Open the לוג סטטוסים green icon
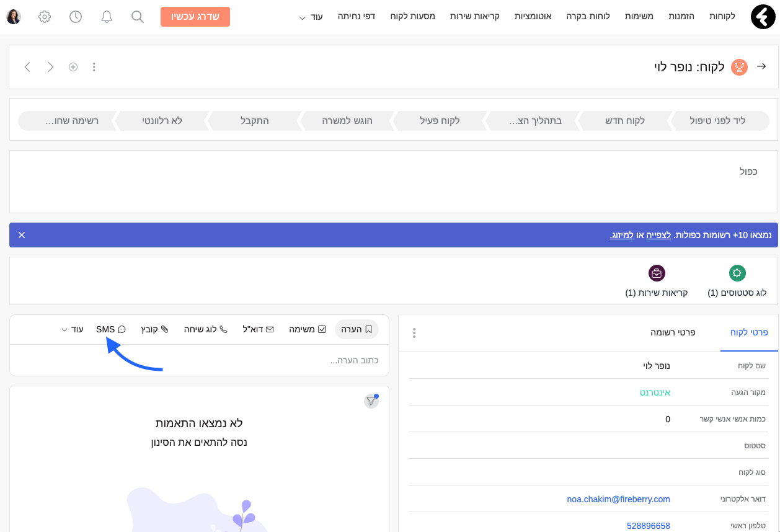 click(x=737, y=273)
